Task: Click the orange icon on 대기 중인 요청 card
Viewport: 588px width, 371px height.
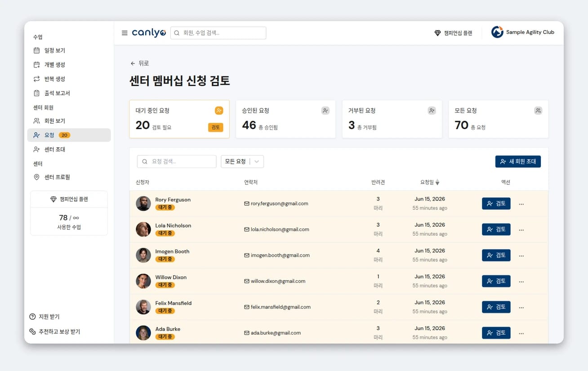Action: pos(219,110)
